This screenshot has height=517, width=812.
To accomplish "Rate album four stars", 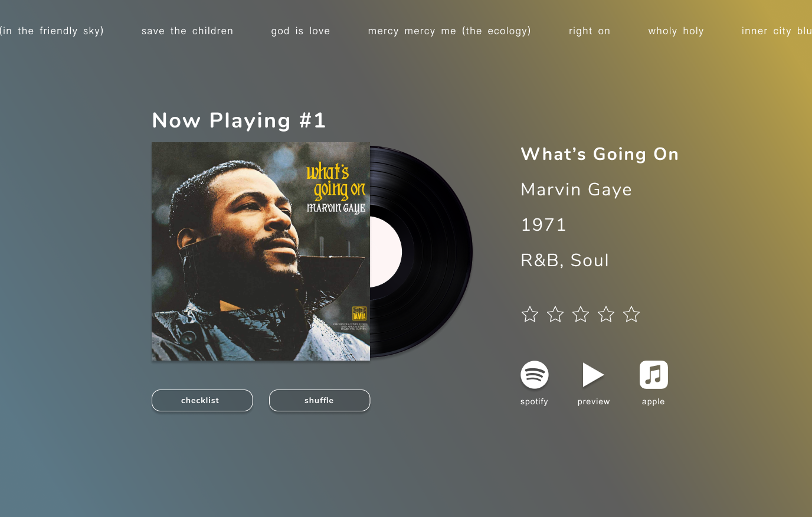I will (x=606, y=314).
